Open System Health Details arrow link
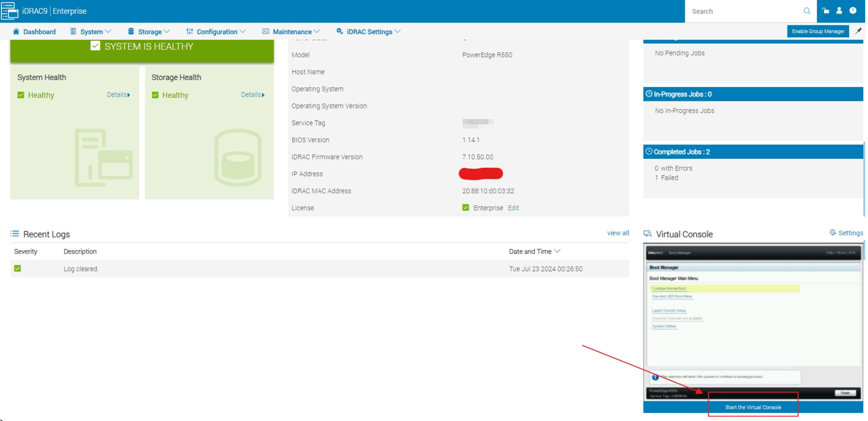The image size is (868, 421). tap(119, 95)
